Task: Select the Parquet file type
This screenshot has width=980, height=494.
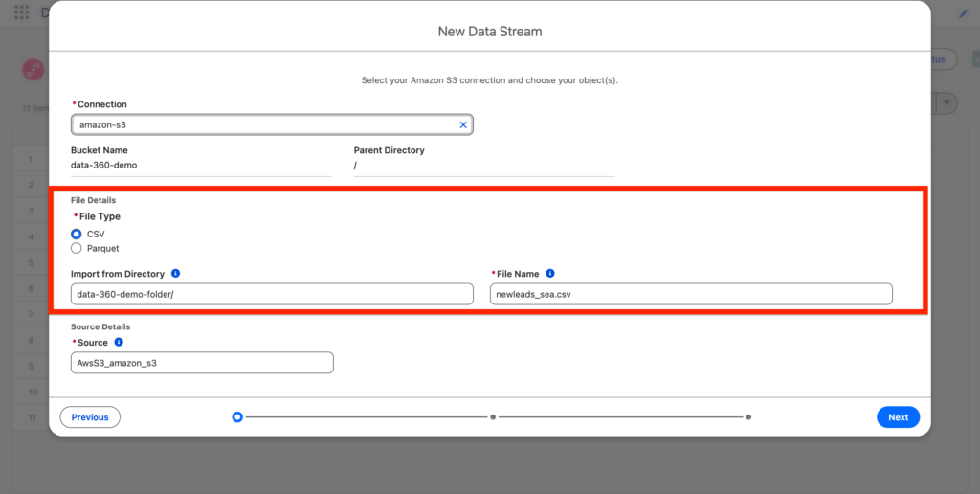Action: pos(77,249)
